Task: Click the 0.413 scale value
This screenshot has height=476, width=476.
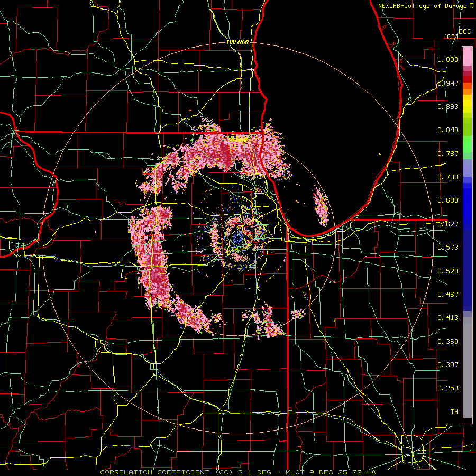Action: (x=448, y=318)
